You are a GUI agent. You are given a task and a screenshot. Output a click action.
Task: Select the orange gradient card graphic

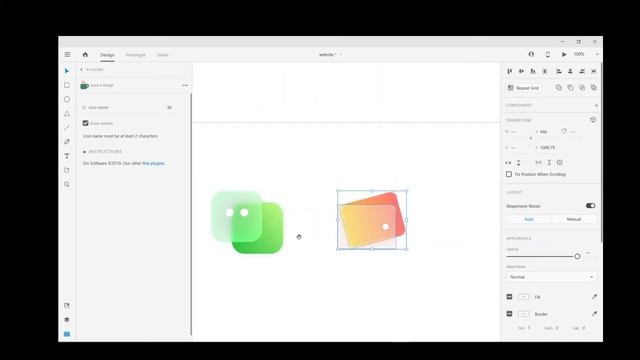[372, 220]
